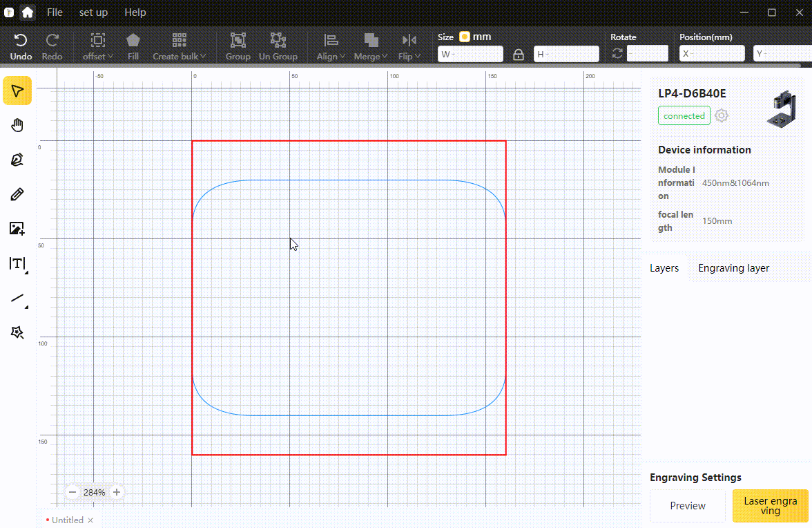Click the insert image tool
This screenshot has height=528, width=812.
coord(17,229)
